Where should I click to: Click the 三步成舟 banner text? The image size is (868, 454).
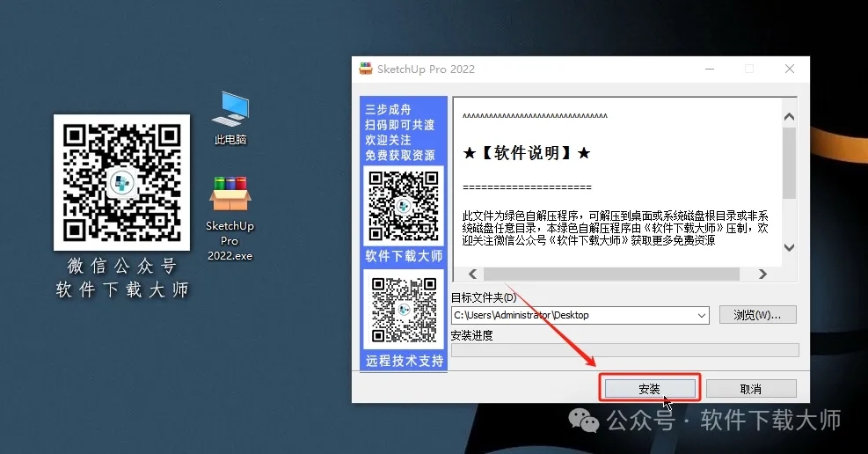tap(388, 109)
